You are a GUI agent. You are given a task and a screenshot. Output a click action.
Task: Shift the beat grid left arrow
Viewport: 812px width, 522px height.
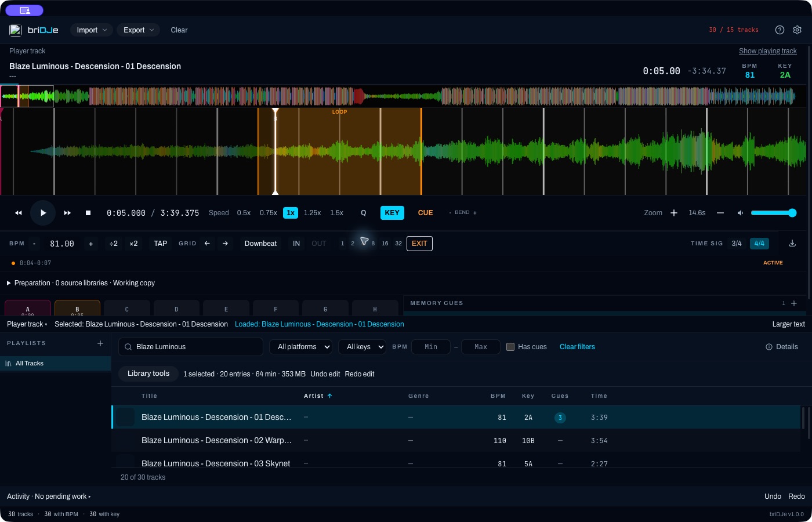click(x=207, y=244)
